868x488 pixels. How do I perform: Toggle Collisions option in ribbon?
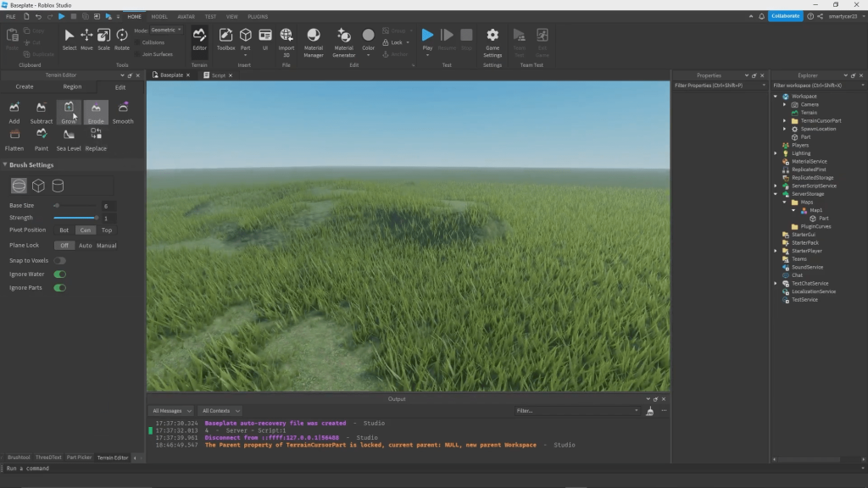click(149, 42)
